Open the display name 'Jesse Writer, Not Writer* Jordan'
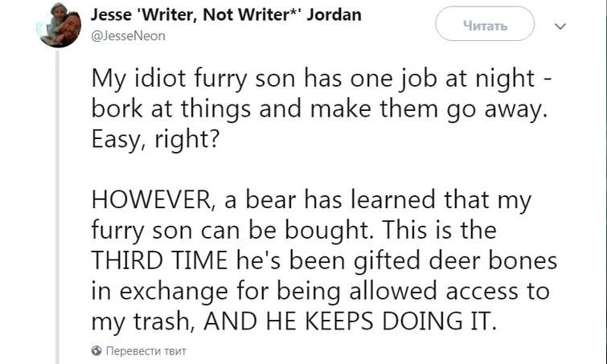Viewport: 607px width, 364px height. (x=226, y=15)
